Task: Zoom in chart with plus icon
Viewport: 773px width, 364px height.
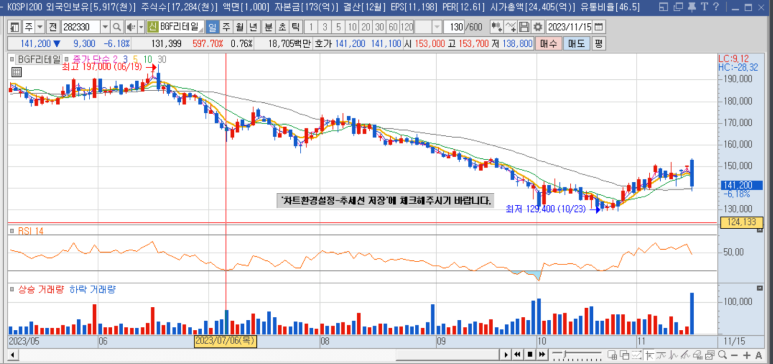Action: 746,355
